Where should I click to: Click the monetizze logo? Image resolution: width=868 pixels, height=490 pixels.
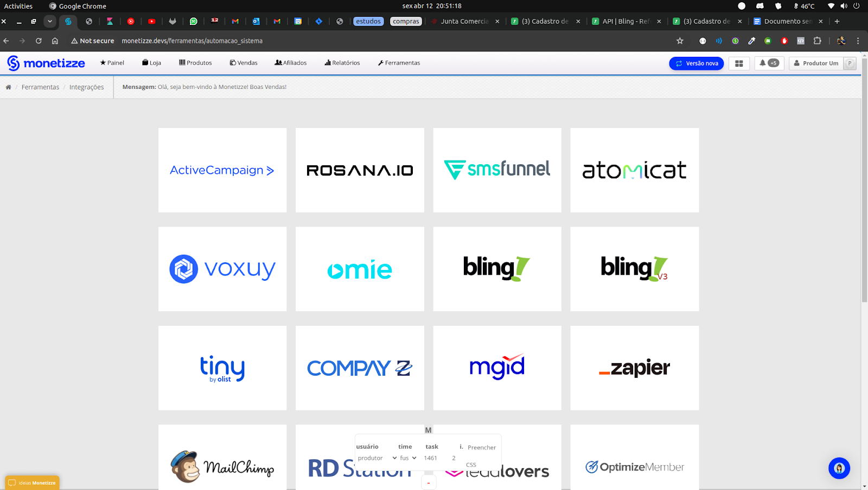(x=46, y=63)
